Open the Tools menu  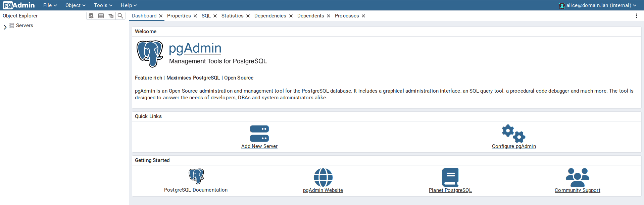103,5
